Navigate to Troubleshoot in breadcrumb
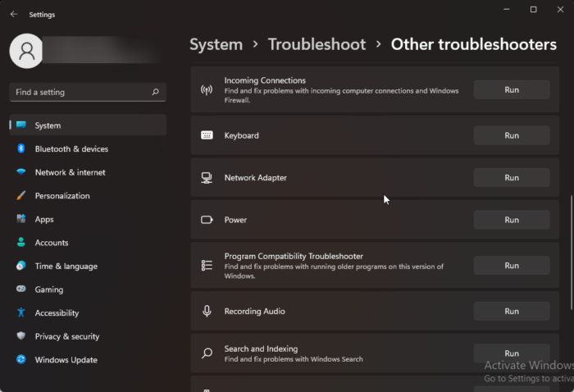The image size is (574, 392). 317,44
